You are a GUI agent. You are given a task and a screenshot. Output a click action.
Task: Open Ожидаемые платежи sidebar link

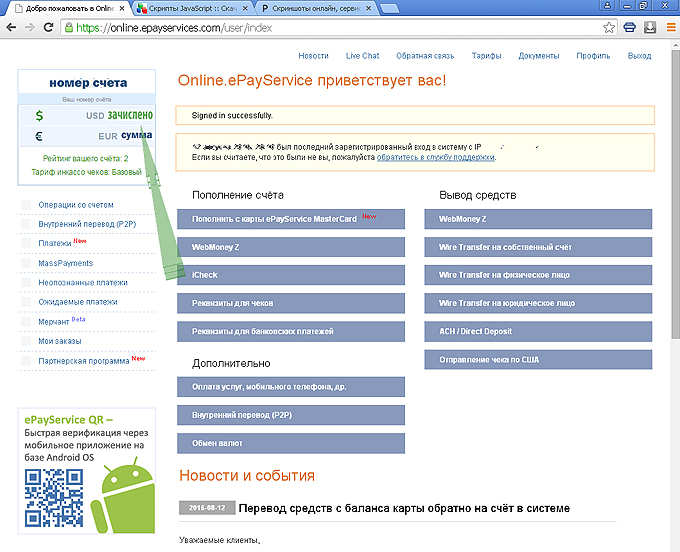[78, 302]
